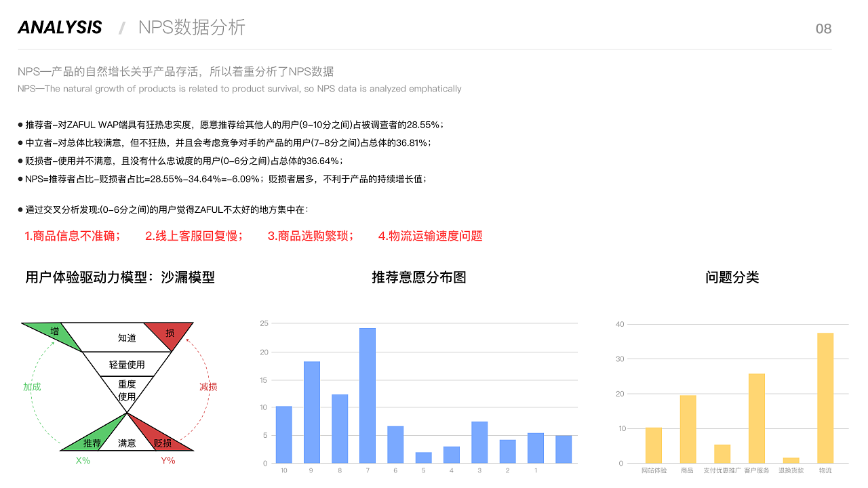The image size is (868, 488).
Task: Select the yellow bar for 支付优惠推广
Action: pos(722,454)
